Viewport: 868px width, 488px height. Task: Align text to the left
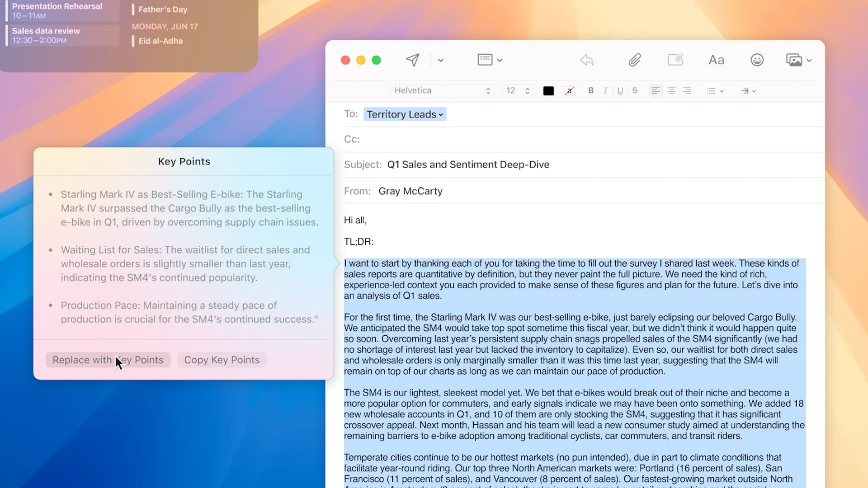656,91
